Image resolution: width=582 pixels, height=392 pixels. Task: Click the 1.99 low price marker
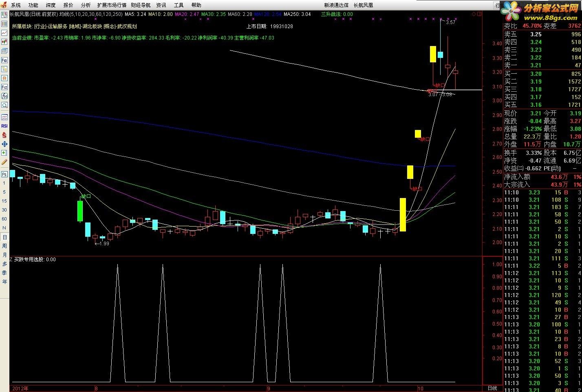104,244
